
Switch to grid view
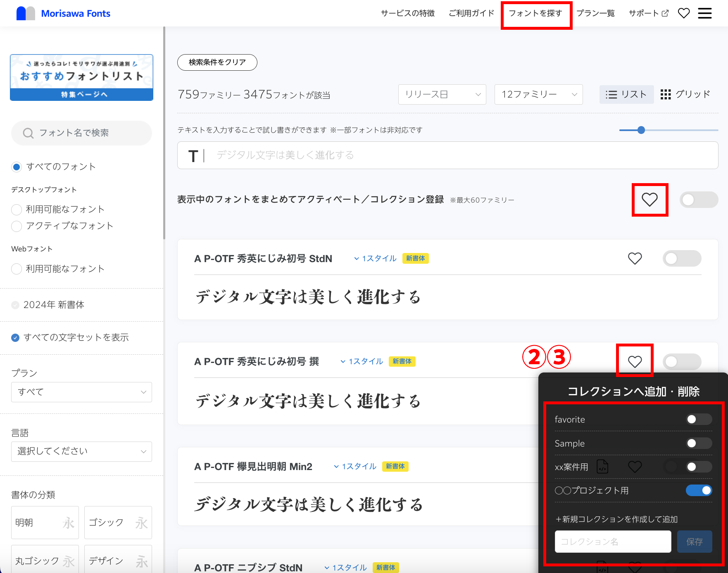[x=685, y=94]
